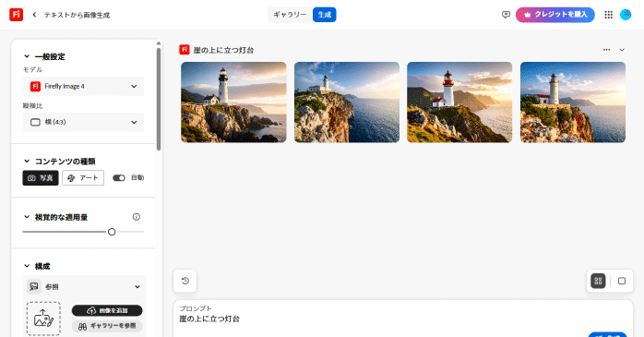Viewport: 644px width, 337px height.
Task: Click the 画像を追加 button
Action: point(107,310)
